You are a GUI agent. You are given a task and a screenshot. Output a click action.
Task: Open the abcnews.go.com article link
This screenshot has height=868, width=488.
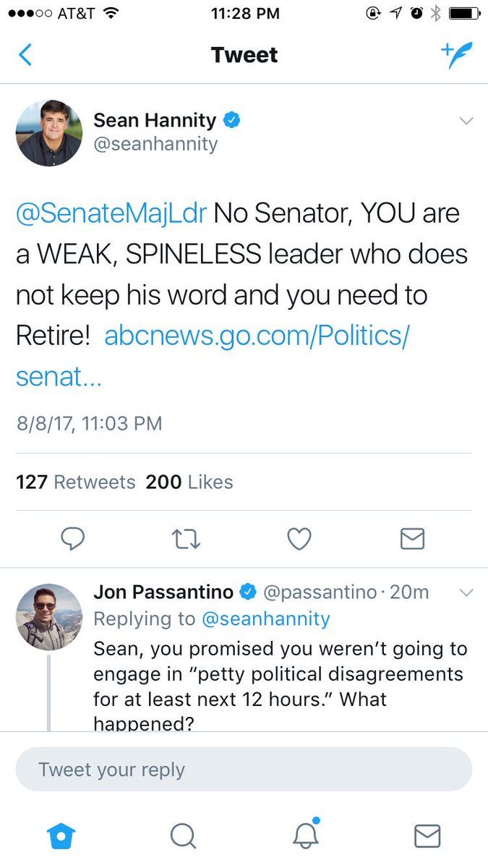(x=257, y=336)
